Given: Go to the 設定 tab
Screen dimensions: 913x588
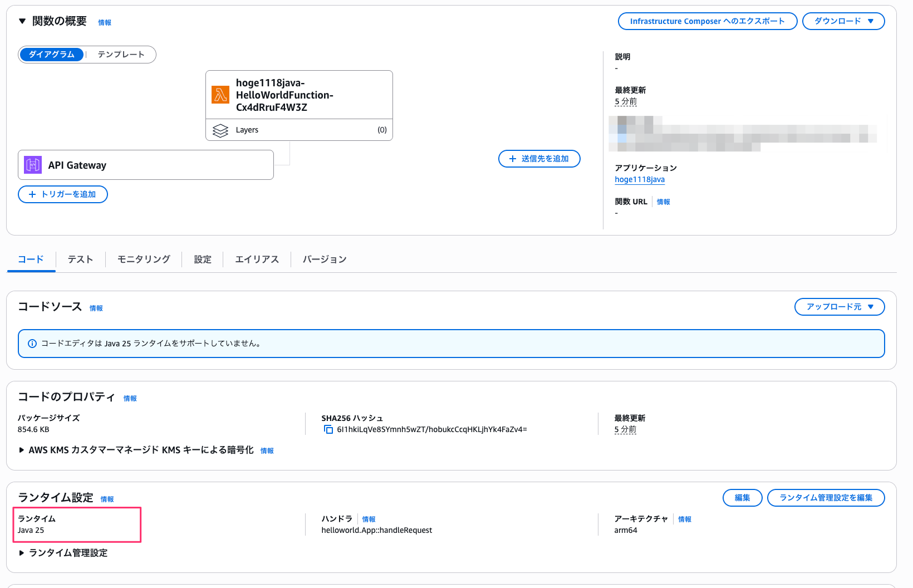Looking at the screenshot, I should coord(203,259).
